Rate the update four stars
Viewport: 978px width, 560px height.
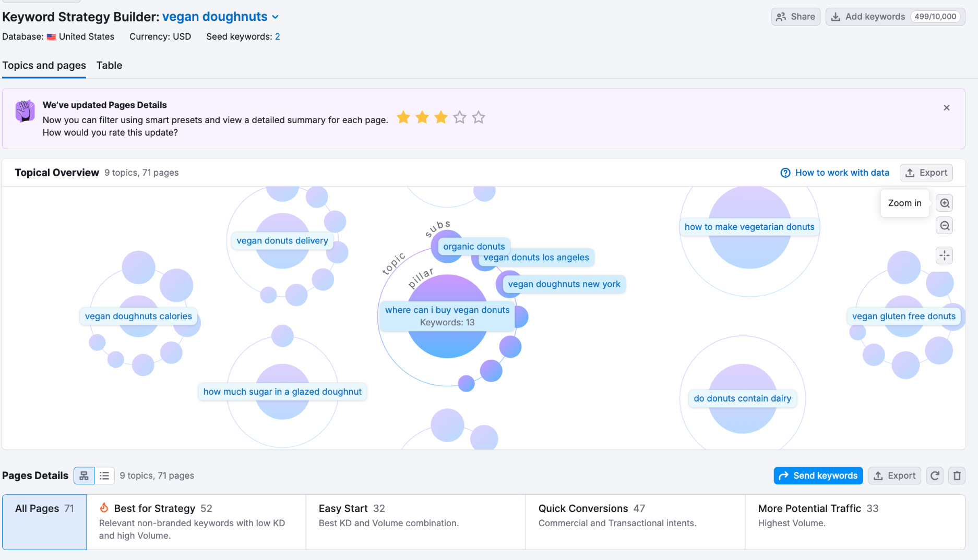[460, 117]
